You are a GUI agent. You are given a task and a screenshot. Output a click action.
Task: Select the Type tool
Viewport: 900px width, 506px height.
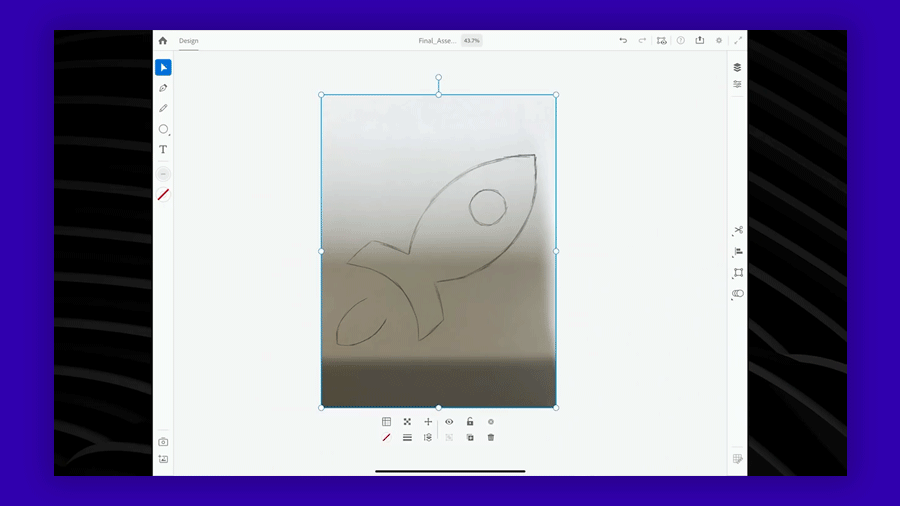pyautogui.click(x=163, y=149)
